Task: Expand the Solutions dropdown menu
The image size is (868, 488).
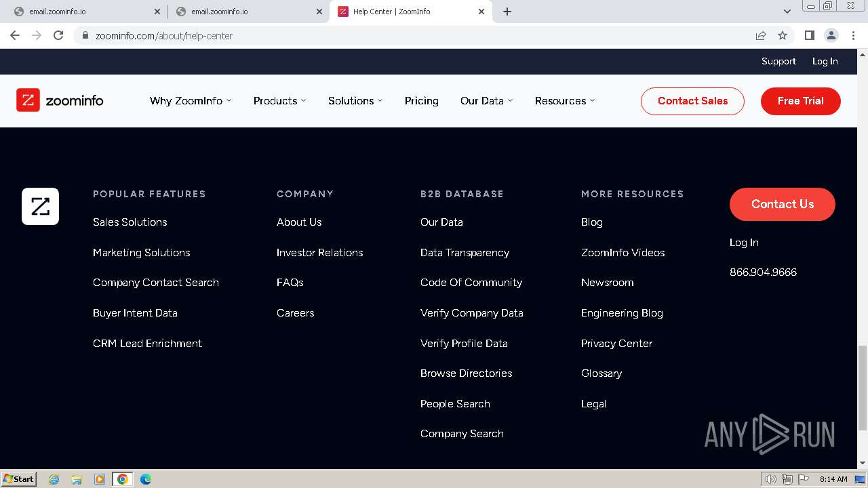Action: [355, 101]
